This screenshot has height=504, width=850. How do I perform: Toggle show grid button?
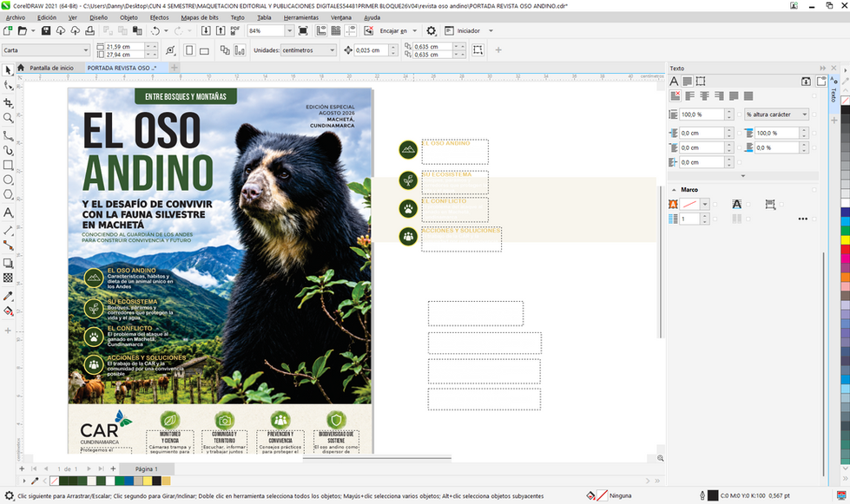pos(336,31)
